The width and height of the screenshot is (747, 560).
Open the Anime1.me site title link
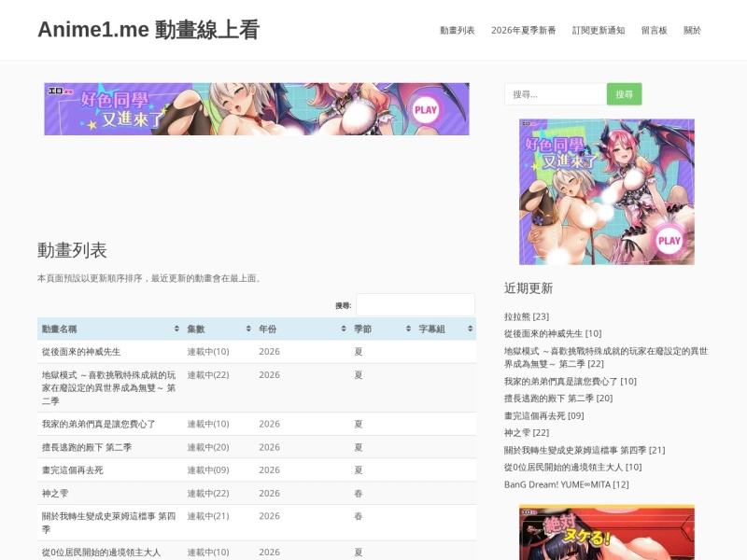click(x=148, y=30)
